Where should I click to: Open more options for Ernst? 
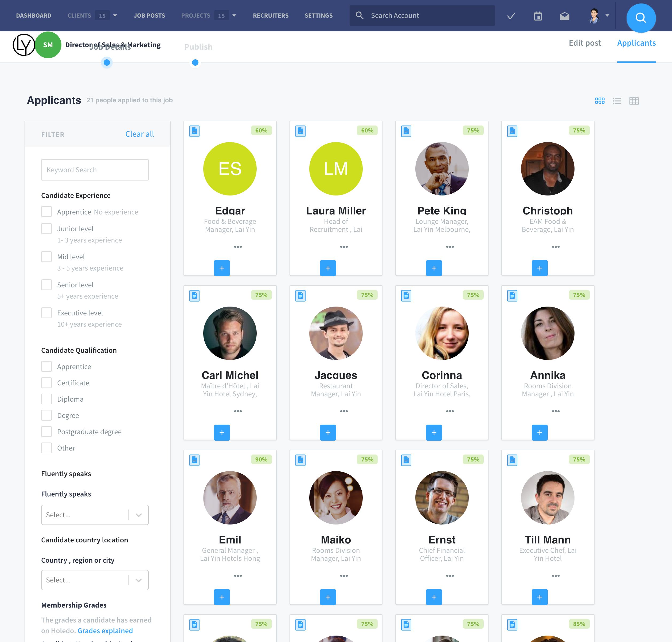pos(450,576)
